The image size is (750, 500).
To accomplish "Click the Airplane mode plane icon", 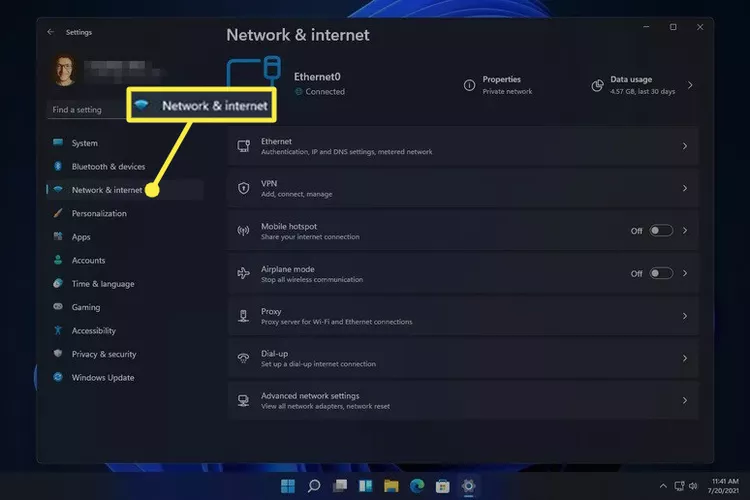I will tap(243, 273).
